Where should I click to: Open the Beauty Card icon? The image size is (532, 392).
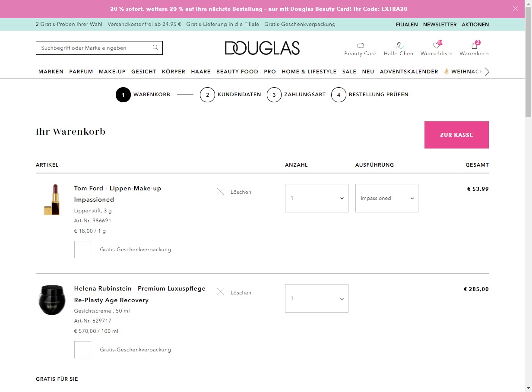click(361, 45)
